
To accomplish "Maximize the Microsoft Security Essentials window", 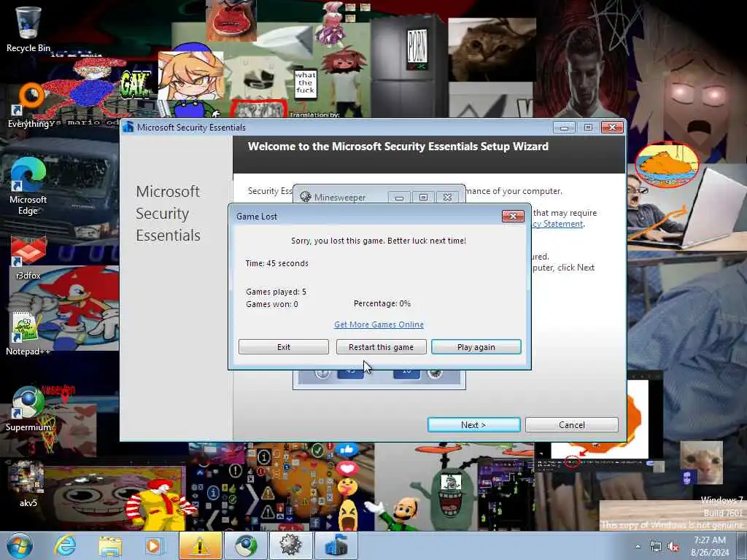I will point(589,127).
